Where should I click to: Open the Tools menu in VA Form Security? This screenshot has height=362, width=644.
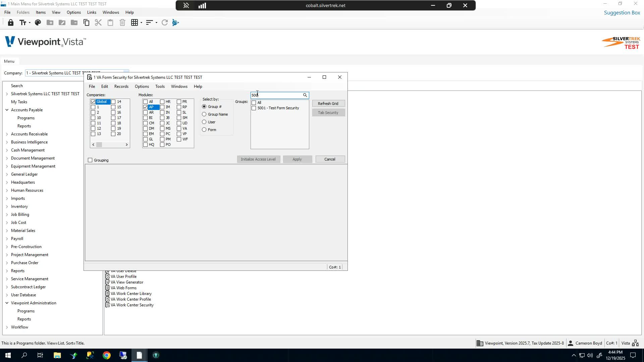(x=160, y=86)
